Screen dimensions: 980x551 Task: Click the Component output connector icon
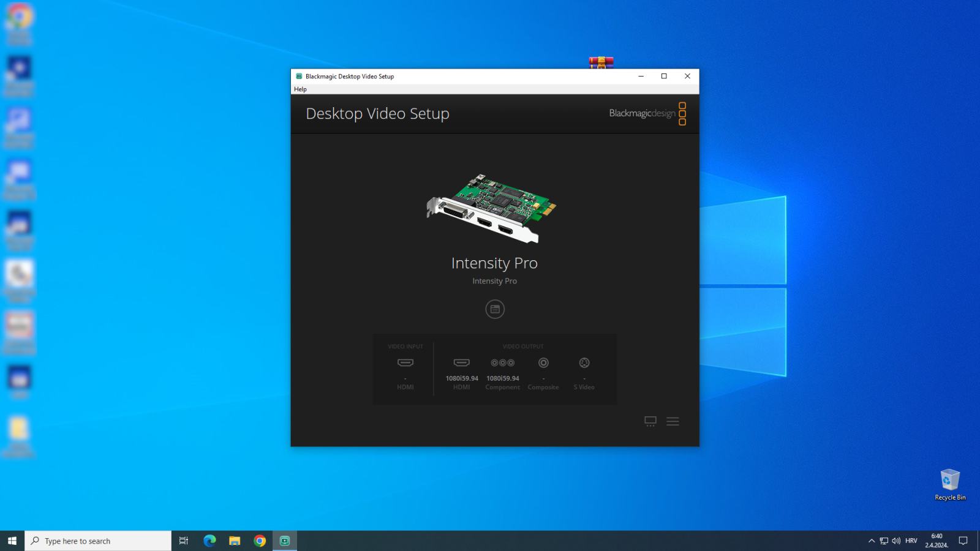(x=502, y=362)
